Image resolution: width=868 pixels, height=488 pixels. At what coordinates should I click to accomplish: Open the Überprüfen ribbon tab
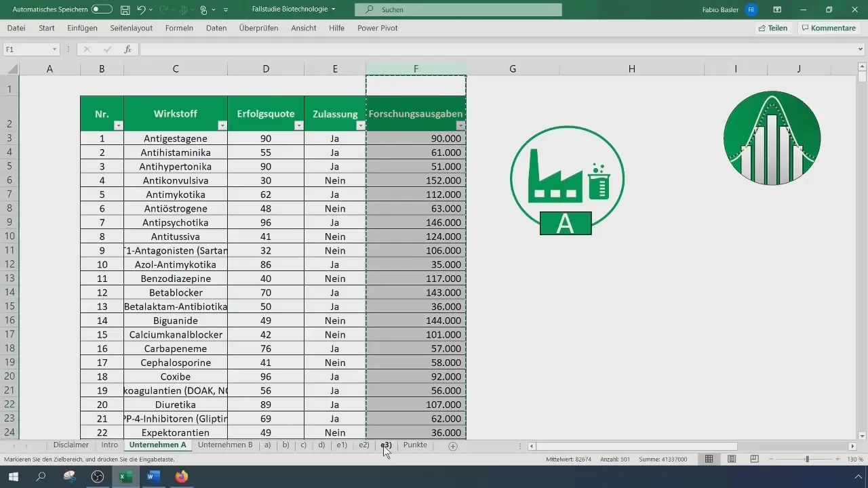tap(259, 28)
